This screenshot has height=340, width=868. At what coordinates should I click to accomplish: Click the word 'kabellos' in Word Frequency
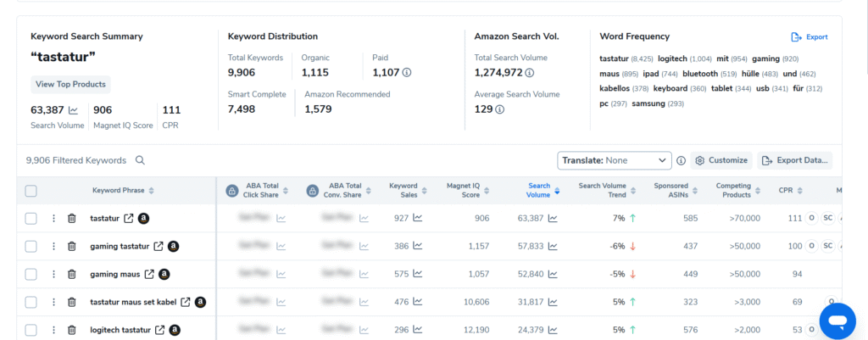(x=615, y=88)
